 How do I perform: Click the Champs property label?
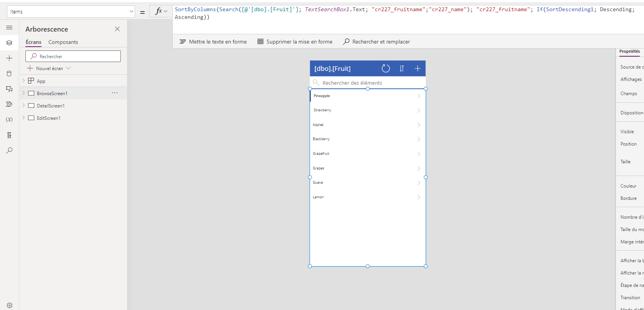(629, 94)
